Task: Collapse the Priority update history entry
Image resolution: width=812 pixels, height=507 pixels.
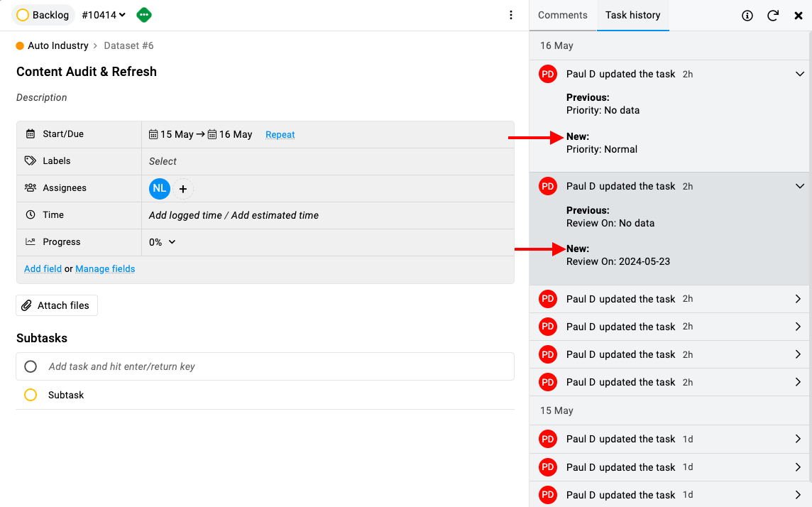Action: 799,74
